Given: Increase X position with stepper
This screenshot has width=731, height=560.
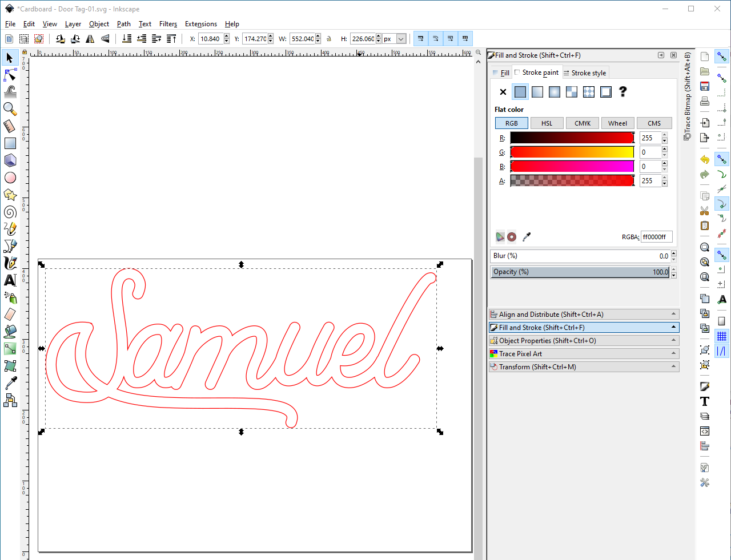Looking at the screenshot, I should pos(227,37).
